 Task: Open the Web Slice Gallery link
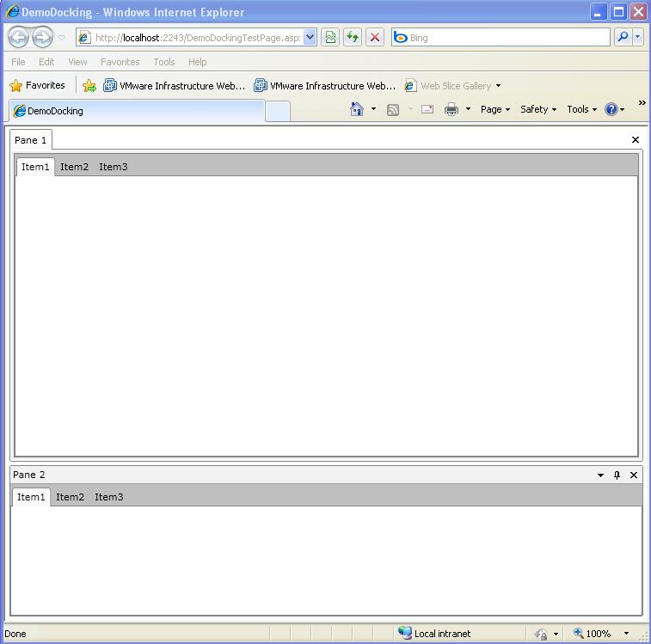[448, 86]
